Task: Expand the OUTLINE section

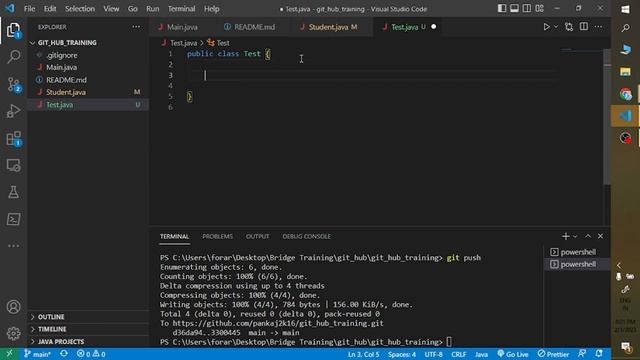Action: [51, 317]
